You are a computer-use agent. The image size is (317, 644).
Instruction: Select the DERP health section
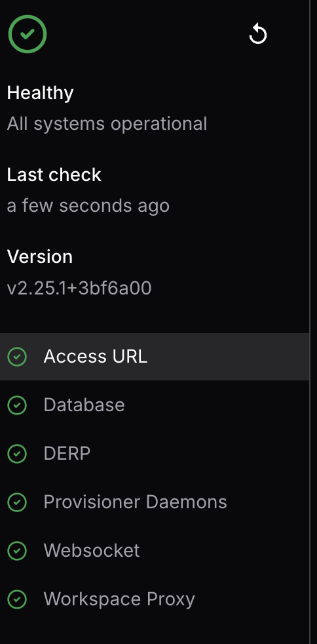tap(155, 453)
